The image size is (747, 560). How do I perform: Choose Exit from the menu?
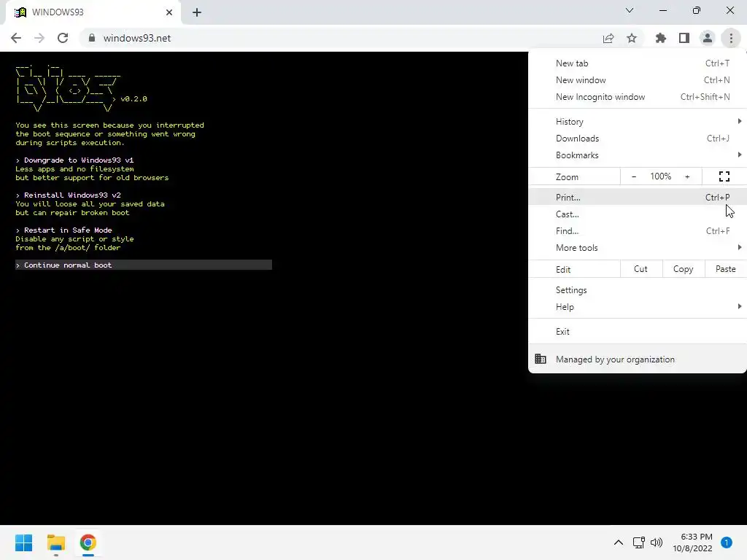pos(638,332)
